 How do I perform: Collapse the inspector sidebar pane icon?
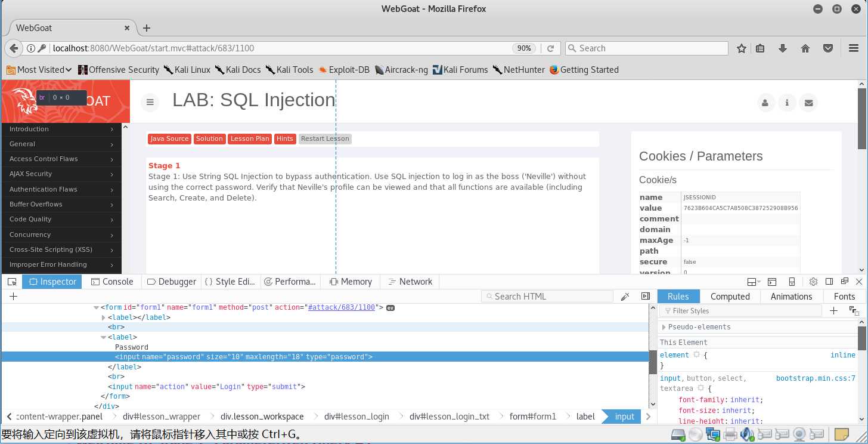click(645, 296)
